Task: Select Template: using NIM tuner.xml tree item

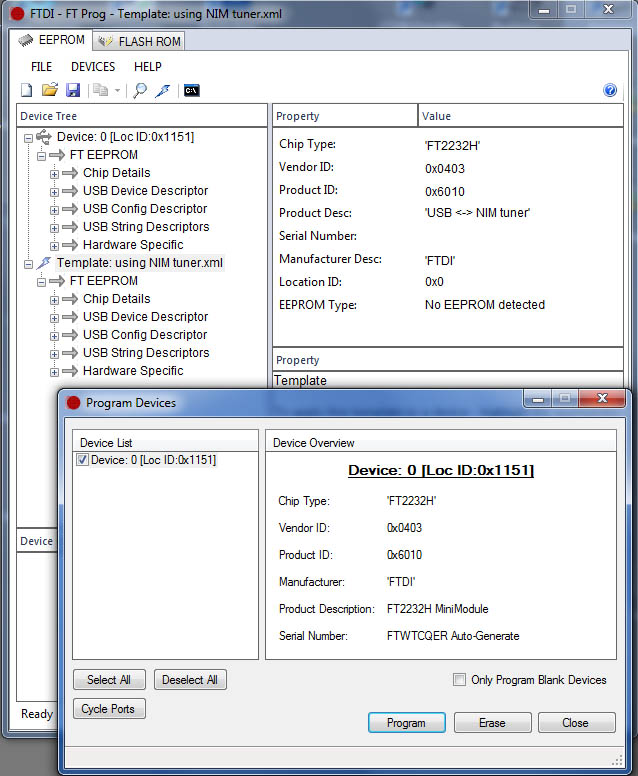Action: coord(140,263)
